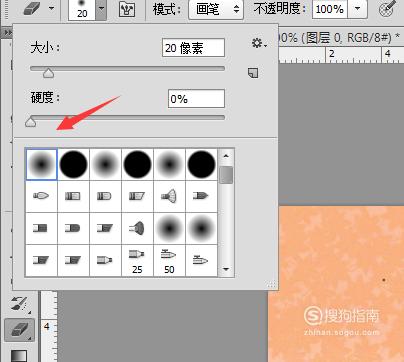The width and height of the screenshot is (404, 362).
Task: Click the brush list scroll up arrow
Action: click(x=226, y=156)
